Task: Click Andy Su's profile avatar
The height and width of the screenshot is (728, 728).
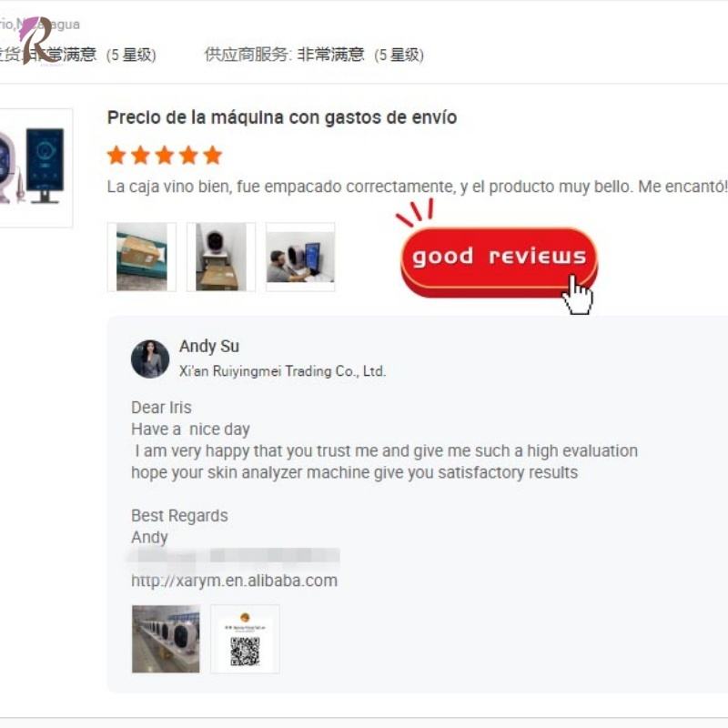Action: pos(150,359)
